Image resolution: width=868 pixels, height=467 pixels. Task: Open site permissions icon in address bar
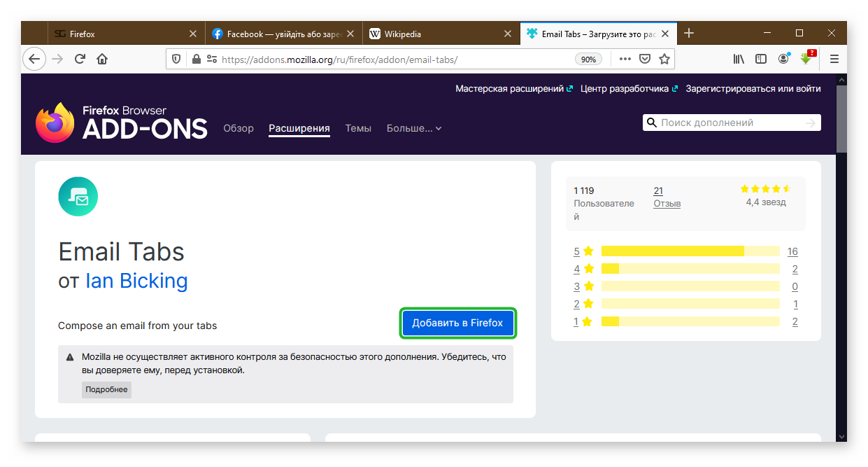tap(211, 60)
